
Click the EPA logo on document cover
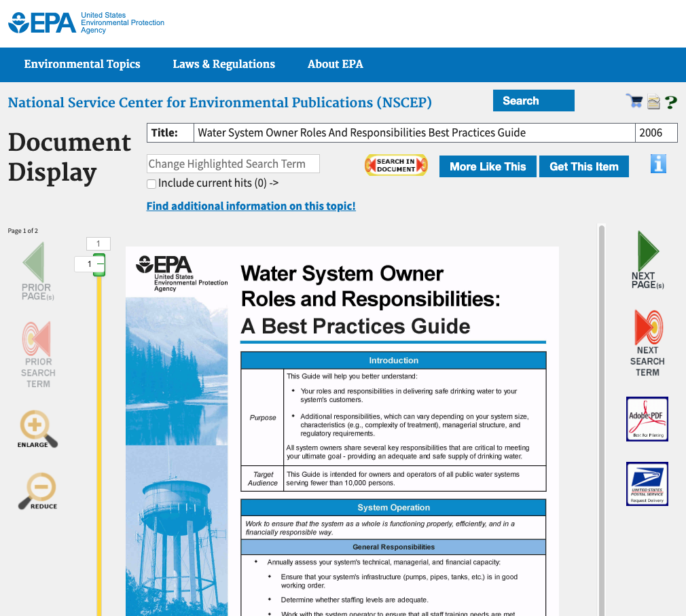click(181, 274)
